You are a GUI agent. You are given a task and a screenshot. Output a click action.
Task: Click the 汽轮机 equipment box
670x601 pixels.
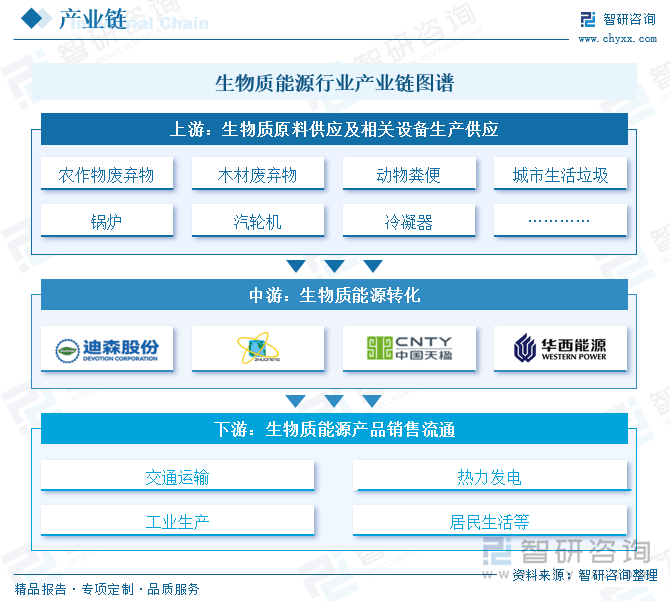[x=258, y=221]
